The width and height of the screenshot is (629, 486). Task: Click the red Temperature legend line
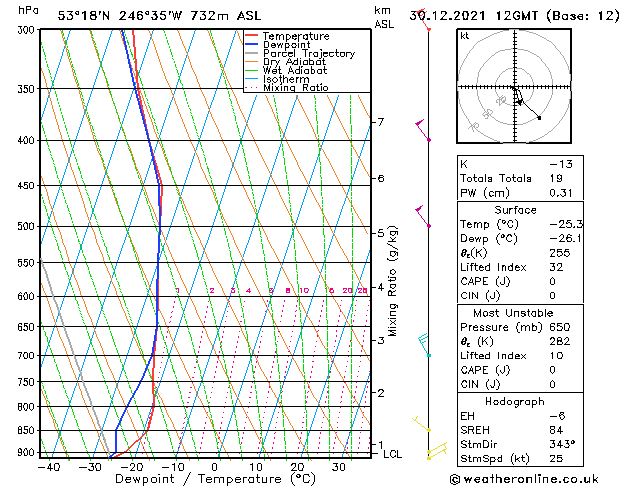coord(252,37)
